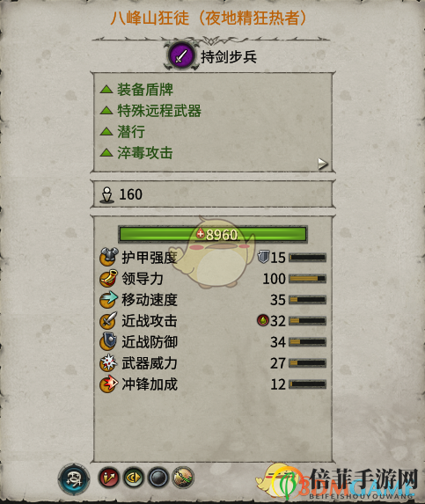Viewport: 425px width, 504px height.
Task: Click the purple sword unit-category icon
Action: point(181,56)
